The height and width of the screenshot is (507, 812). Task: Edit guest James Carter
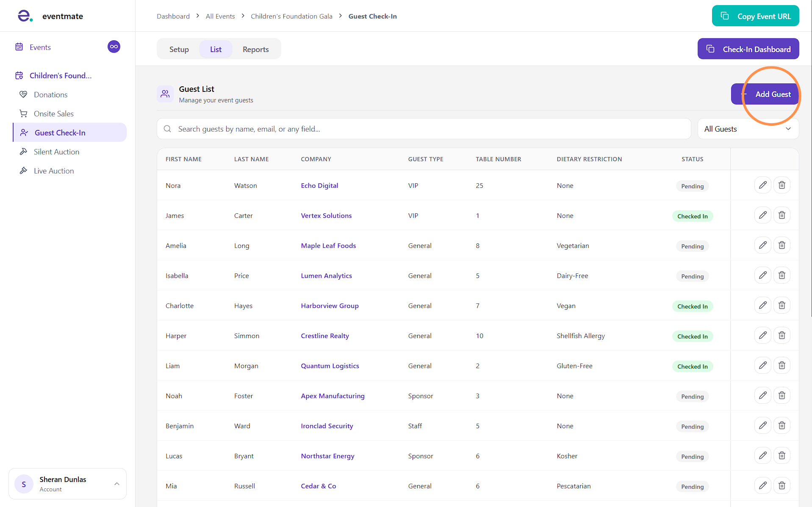coord(762,215)
